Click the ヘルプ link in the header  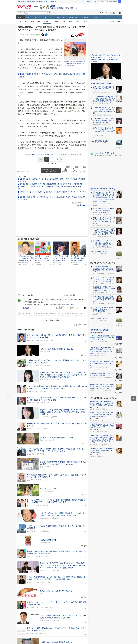coord(94,2)
